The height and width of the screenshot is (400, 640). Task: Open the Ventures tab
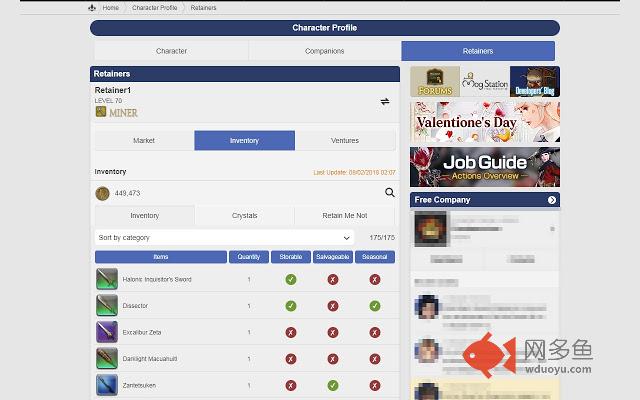345,140
